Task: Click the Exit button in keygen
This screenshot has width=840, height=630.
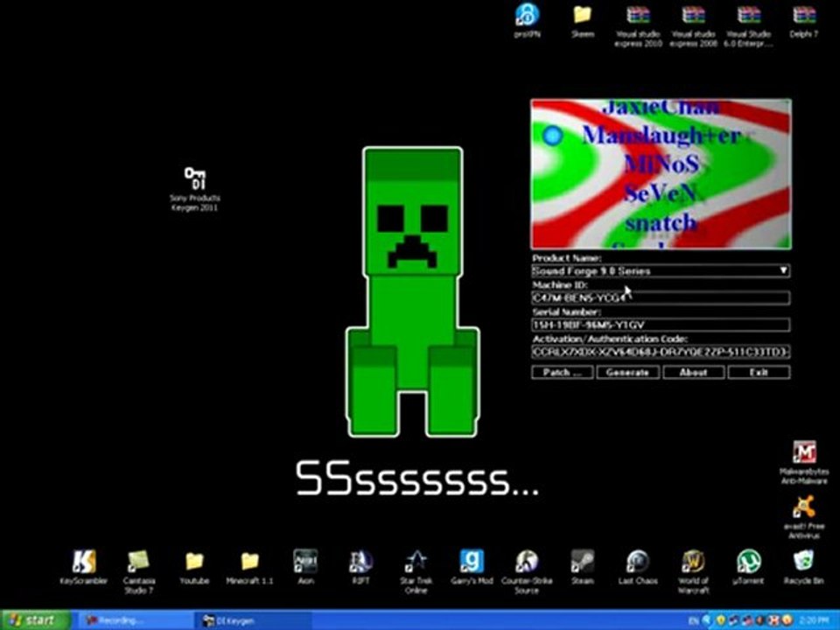Action: 759,372
